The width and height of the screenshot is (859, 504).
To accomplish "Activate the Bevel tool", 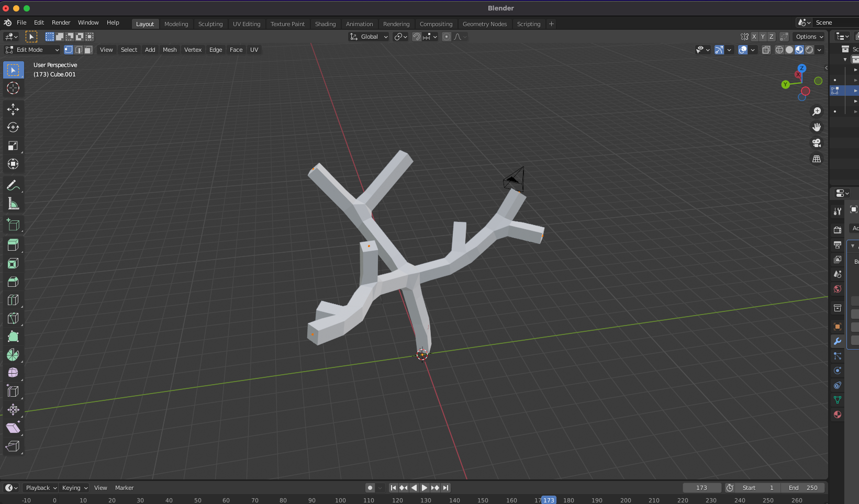I will pyautogui.click(x=13, y=282).
